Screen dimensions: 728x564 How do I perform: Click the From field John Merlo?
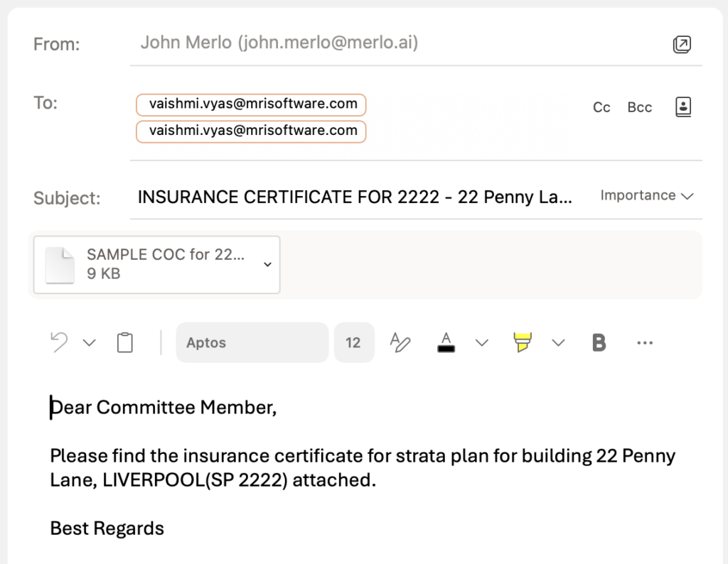[279, 43]
